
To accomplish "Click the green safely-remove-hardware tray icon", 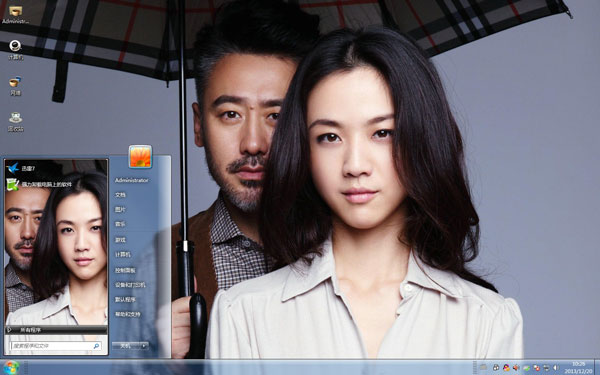I will coord(527,368).
